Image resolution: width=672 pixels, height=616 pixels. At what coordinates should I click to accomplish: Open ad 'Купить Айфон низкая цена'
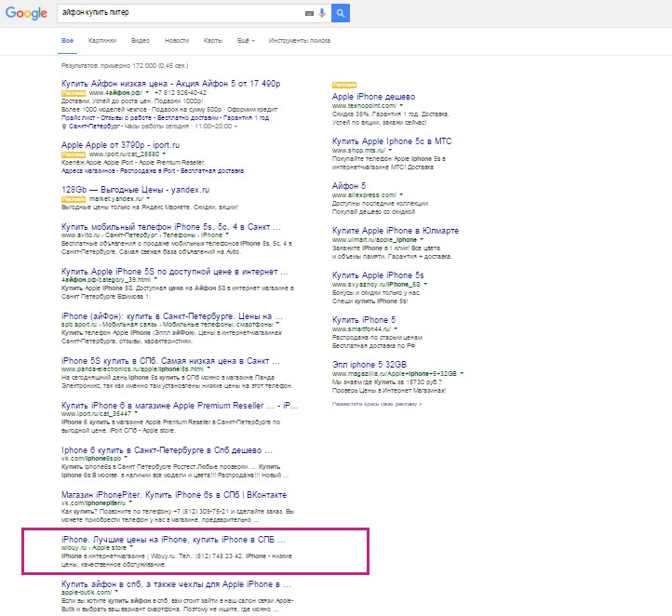pyautogui.click(x=170, y=84)
